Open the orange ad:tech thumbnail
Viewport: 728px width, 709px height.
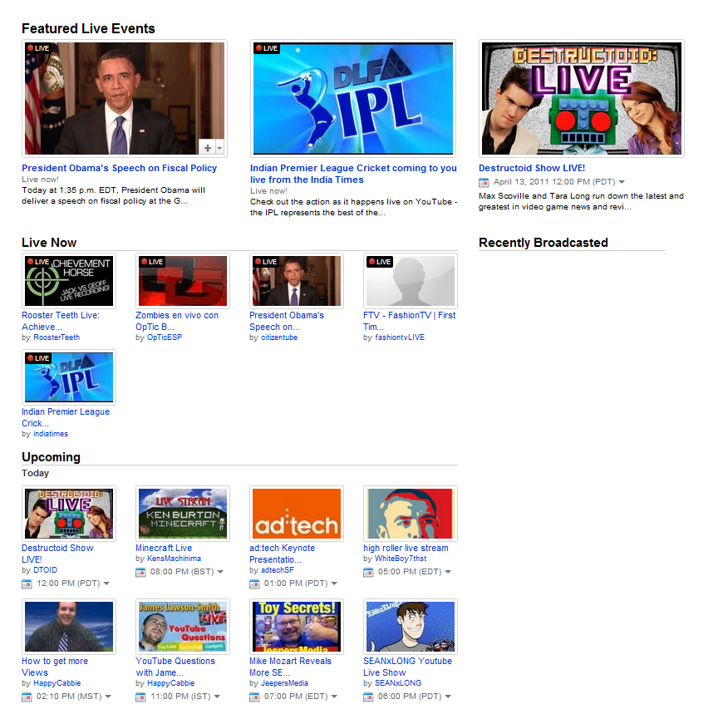click(296, 514)
